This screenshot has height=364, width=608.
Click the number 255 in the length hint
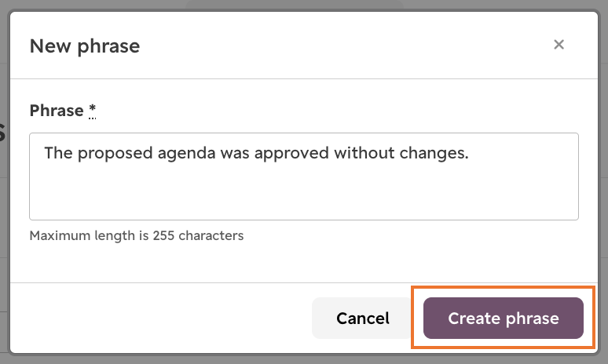[x=163, y=235]
